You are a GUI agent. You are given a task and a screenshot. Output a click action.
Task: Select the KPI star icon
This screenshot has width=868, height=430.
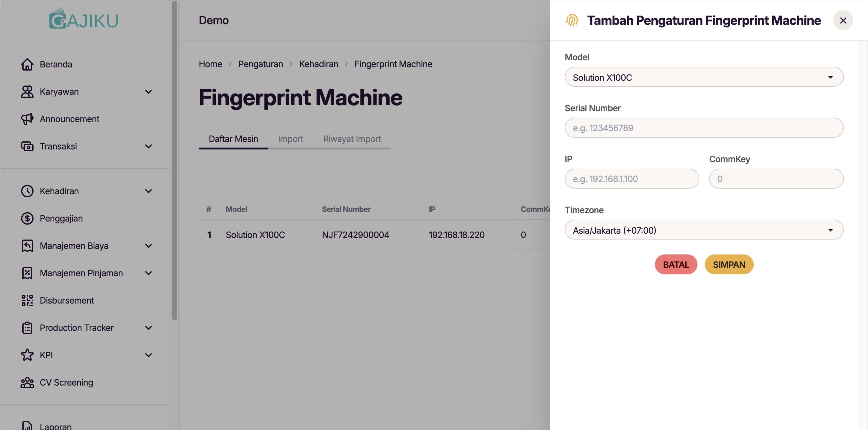tap(27, 355)
